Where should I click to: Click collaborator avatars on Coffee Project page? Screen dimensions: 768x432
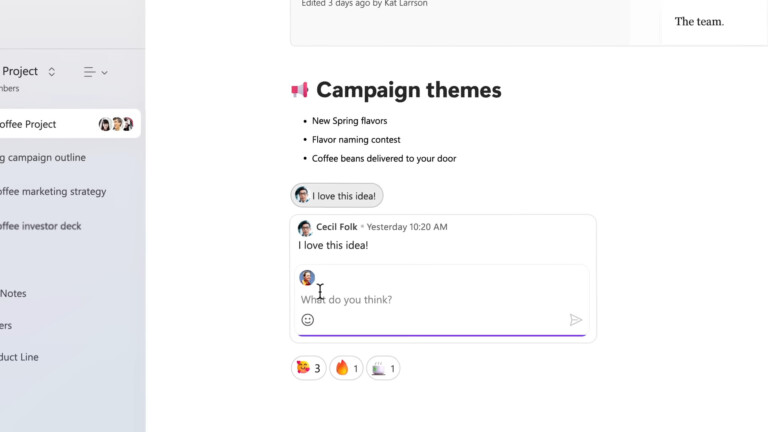point(116,124)
